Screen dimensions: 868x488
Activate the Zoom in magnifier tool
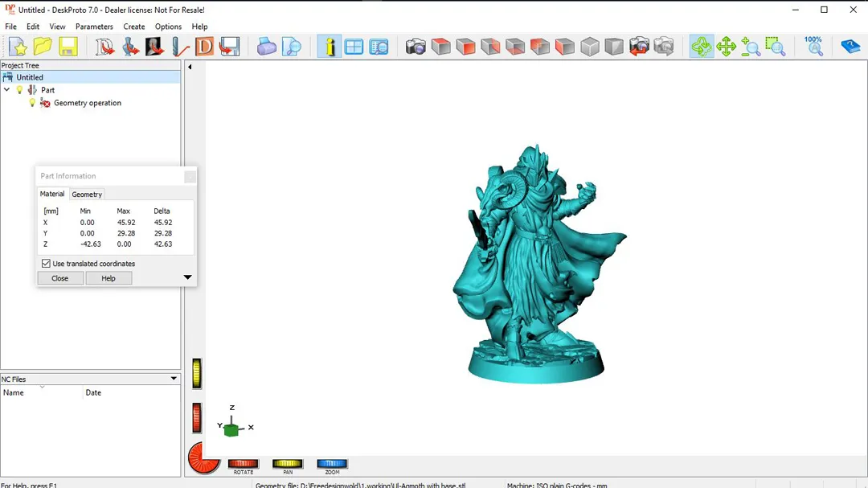(x=750, y=46)
